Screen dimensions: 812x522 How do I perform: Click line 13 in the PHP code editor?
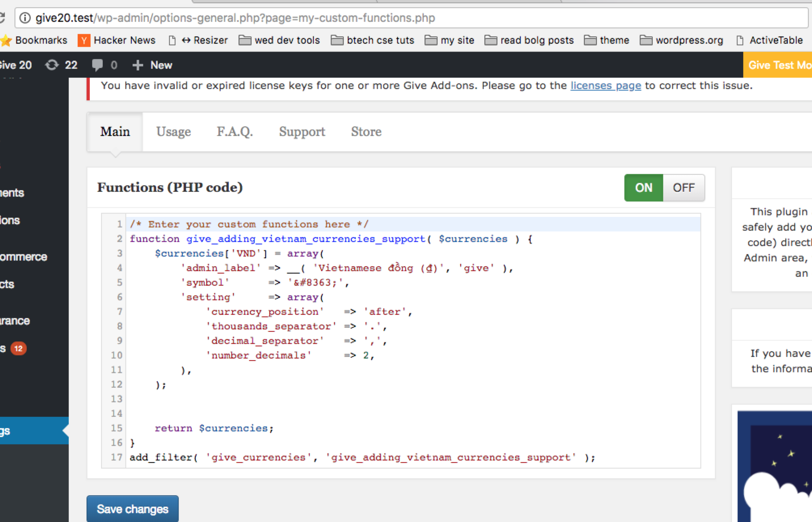click(413, 399)
